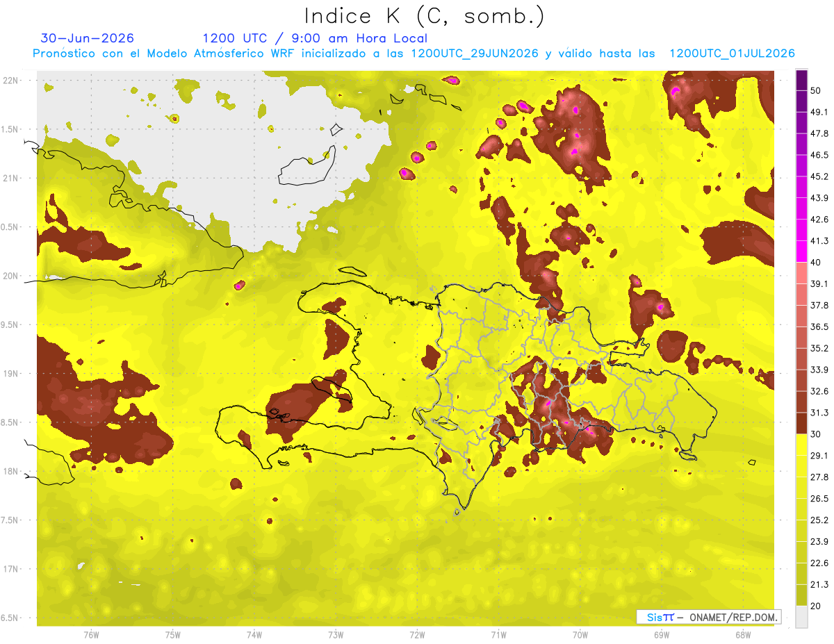Click the '41.3' color scale value

tap(819, 241)
